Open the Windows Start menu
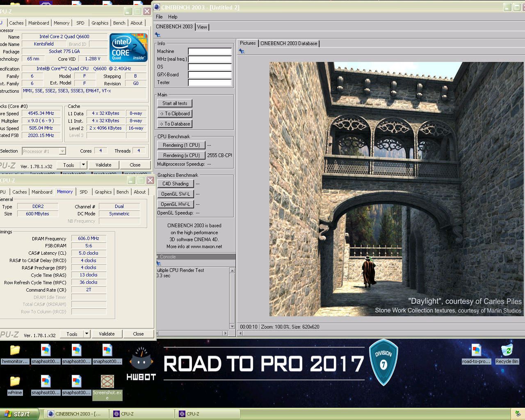 tap(20, 414)
